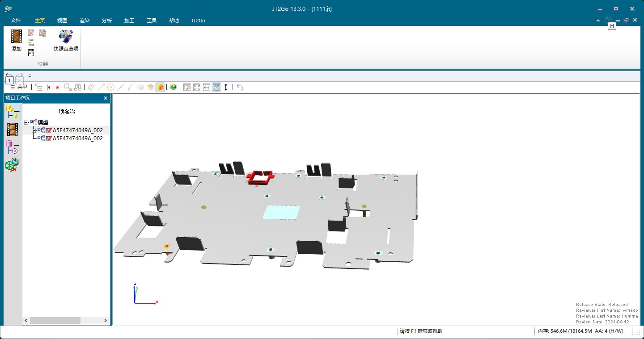
Task: Uncheck the last A5E47474049A_002 row's checkbox
Action: click(x=49, y=138)
